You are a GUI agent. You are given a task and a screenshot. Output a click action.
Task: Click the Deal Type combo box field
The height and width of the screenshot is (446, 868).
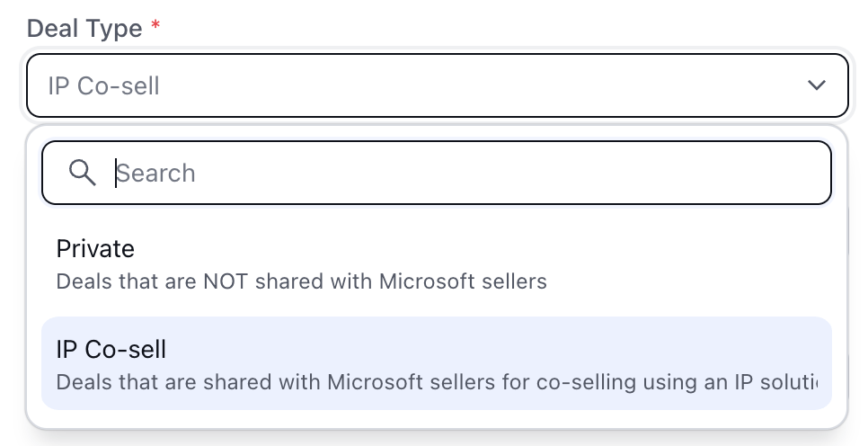click(438, 85)
